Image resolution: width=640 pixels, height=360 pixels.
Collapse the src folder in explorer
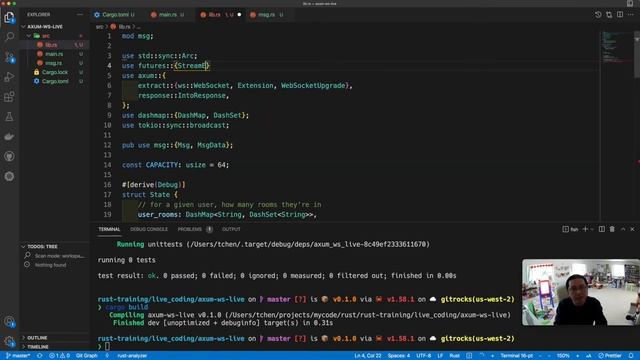(x=46, y=36)
